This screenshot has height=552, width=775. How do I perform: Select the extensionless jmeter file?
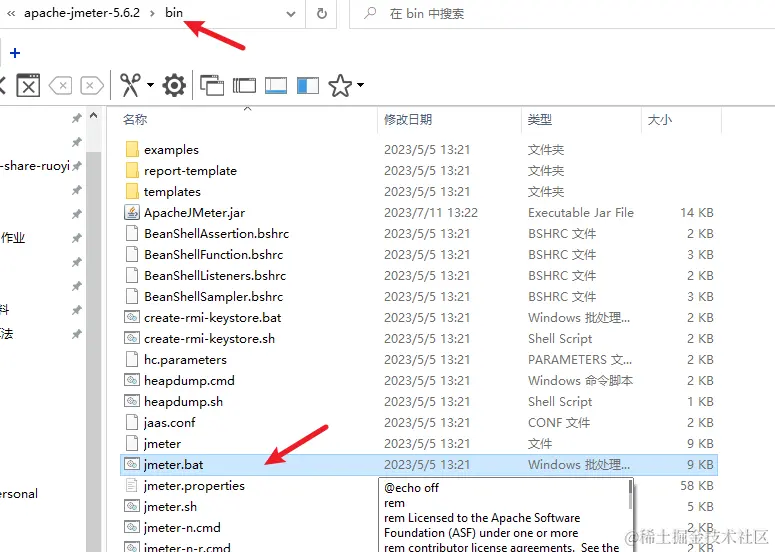[162, 444]
